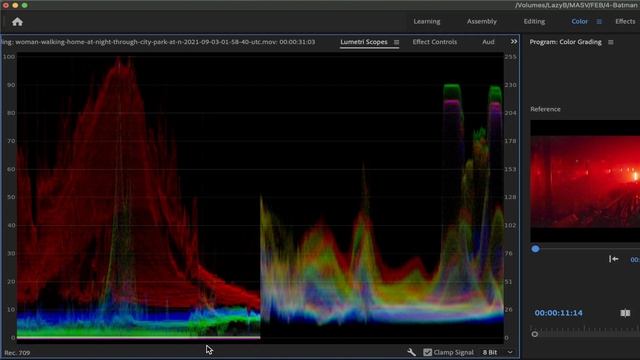Image resolution: width=640 pixels, height=360 pixels.
Task: Move the Reference position slider handle
Action: point(536,249)
